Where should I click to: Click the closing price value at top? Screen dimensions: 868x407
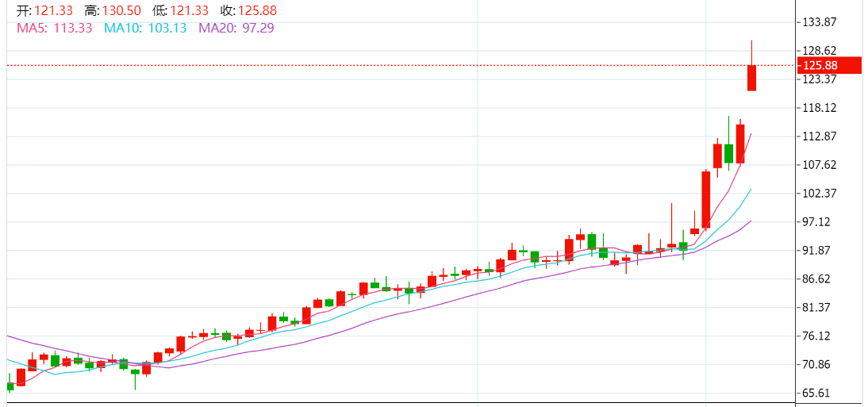click(x=258, y=10)
